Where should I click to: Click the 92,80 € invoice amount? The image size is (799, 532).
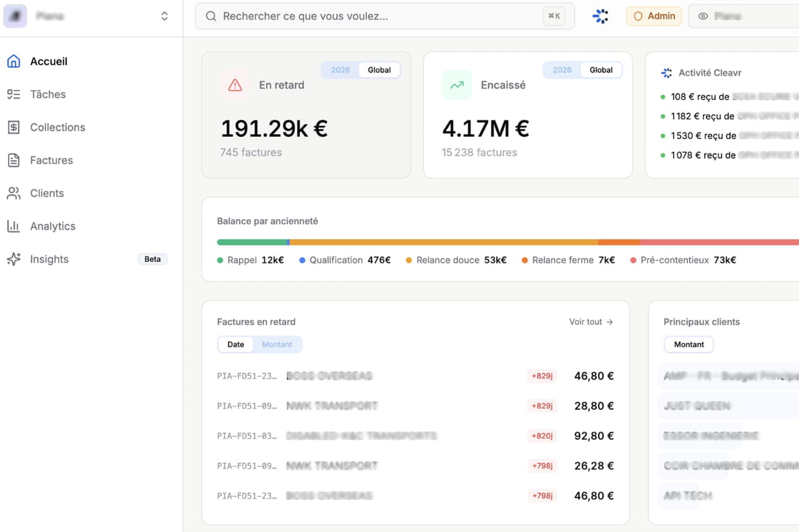tap(594, 436)
